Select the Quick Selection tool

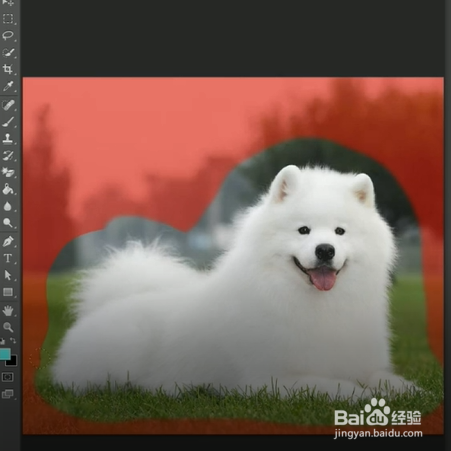pyautogui.click(x=8, y=52)
